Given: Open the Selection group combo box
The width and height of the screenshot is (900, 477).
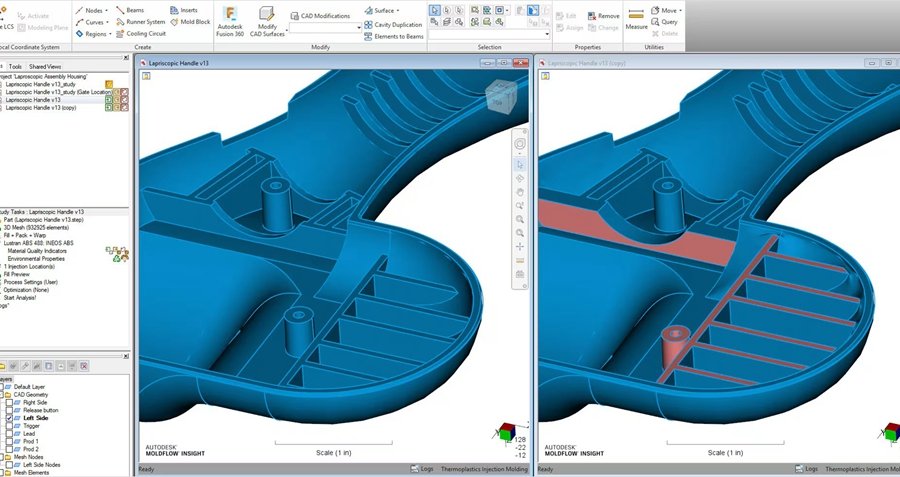Looking at the screenshot, I should pos(490,34).
